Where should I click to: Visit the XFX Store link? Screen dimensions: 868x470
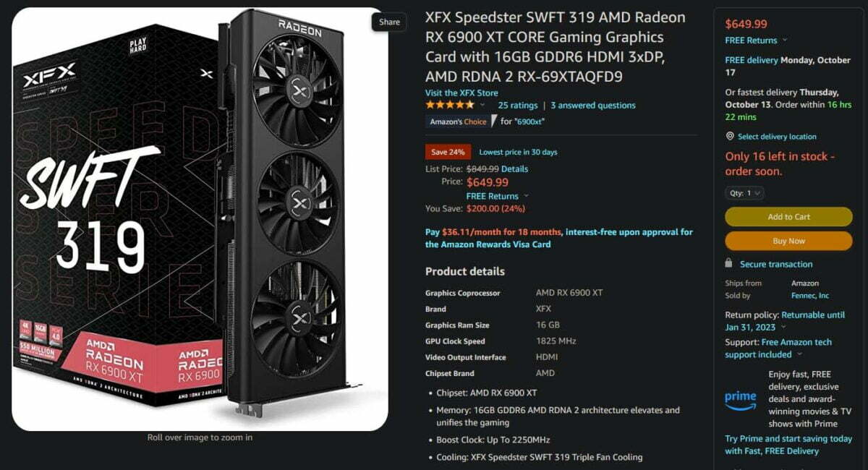(461, 93)
